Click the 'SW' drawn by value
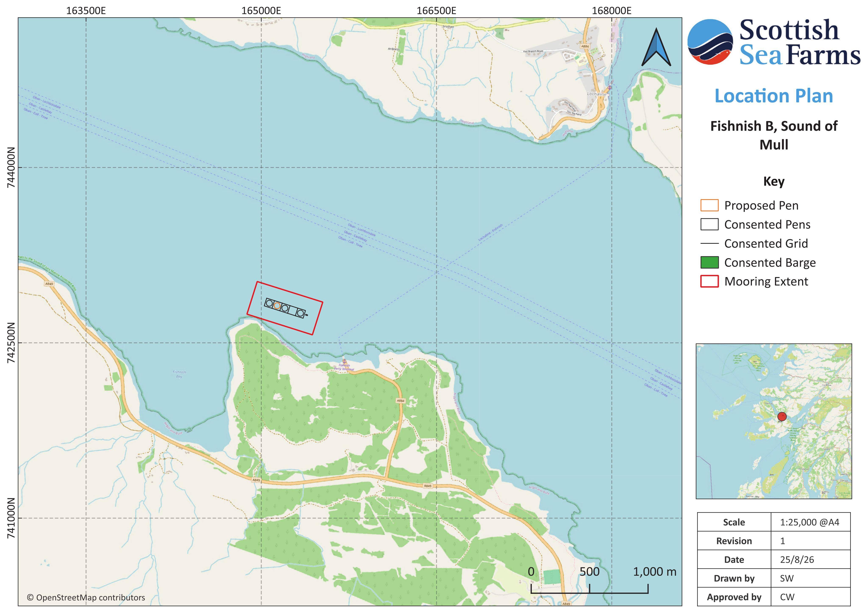The image size is (868, 614). coord(787,579)
